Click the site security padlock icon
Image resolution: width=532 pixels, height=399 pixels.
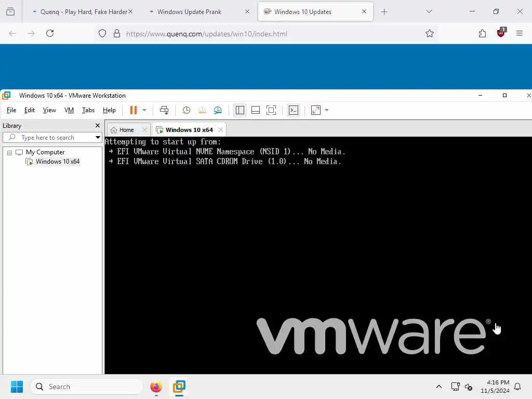[117, 34]
